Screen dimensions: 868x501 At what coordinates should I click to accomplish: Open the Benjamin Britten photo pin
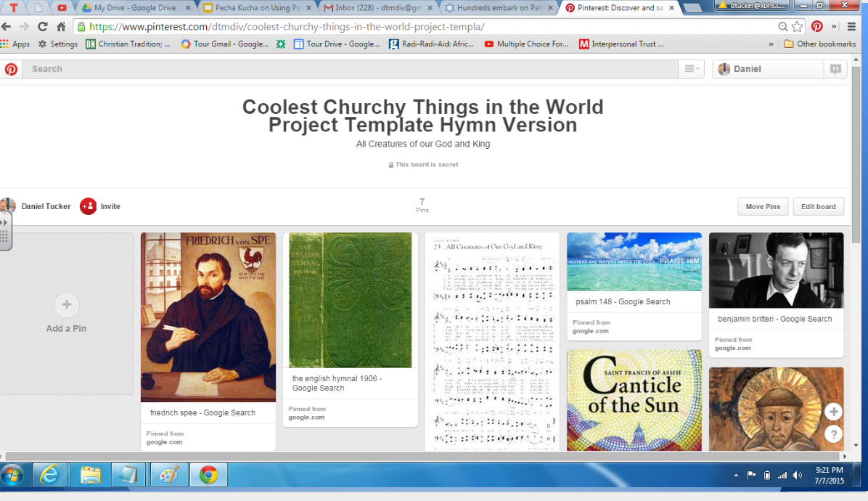point(776,270)
